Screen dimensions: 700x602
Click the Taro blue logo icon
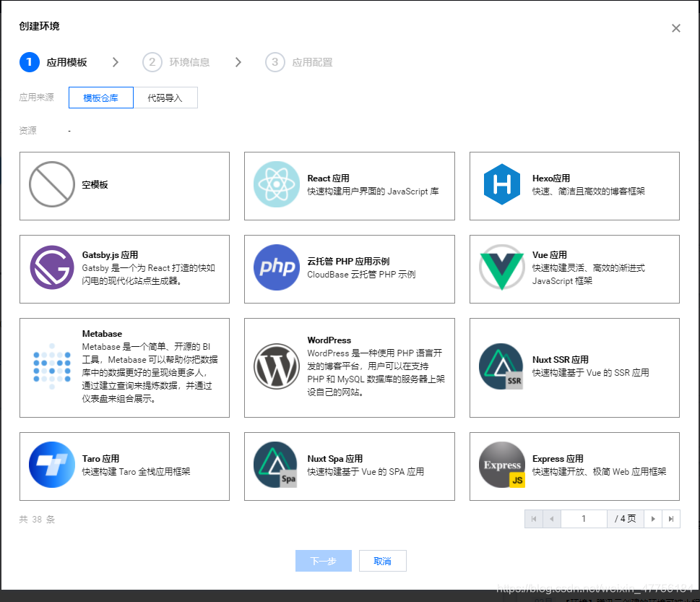point(52,465)
